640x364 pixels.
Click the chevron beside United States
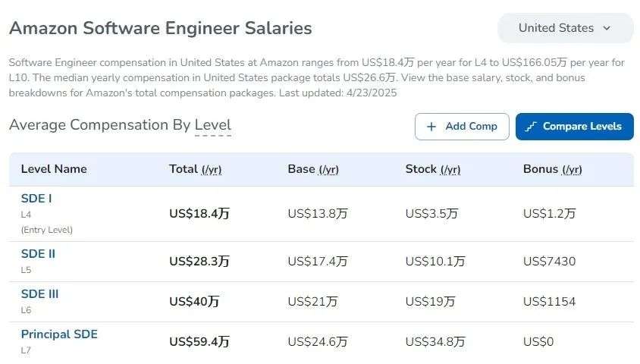pos(607,28)
